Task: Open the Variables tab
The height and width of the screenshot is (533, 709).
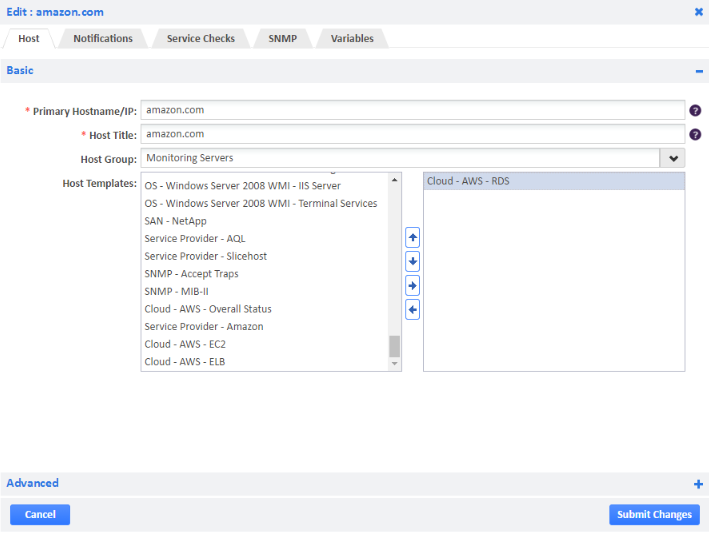Action: [352, 38]
